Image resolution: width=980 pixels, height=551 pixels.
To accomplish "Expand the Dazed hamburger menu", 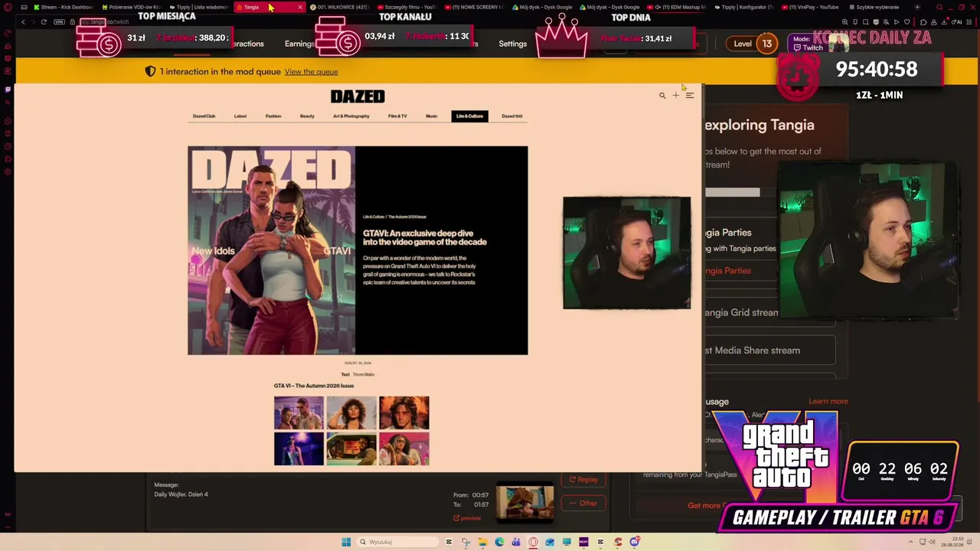I will [x=689, y=96].
